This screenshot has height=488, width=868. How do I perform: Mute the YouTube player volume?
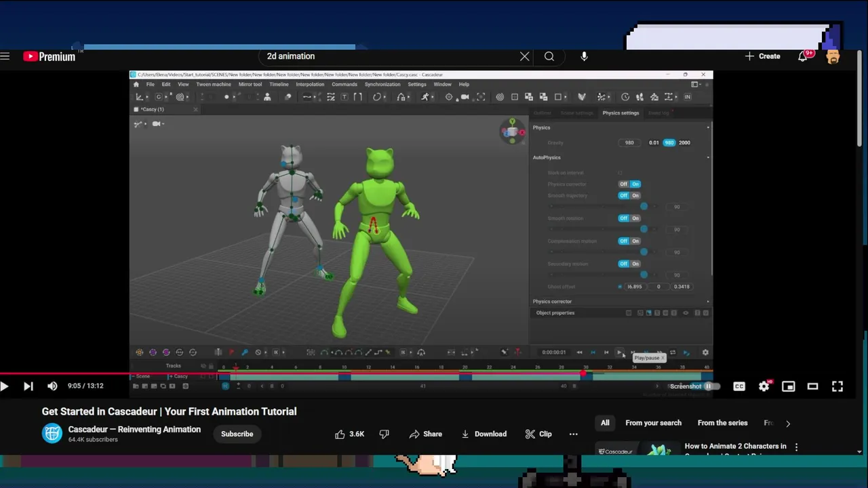pos(52,386)
